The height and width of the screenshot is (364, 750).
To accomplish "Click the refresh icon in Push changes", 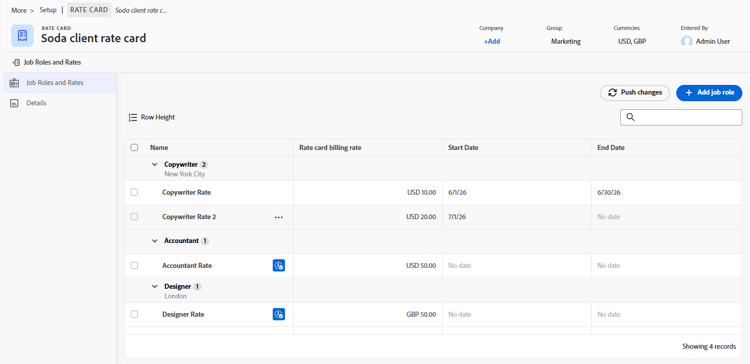I will [613, 93].
